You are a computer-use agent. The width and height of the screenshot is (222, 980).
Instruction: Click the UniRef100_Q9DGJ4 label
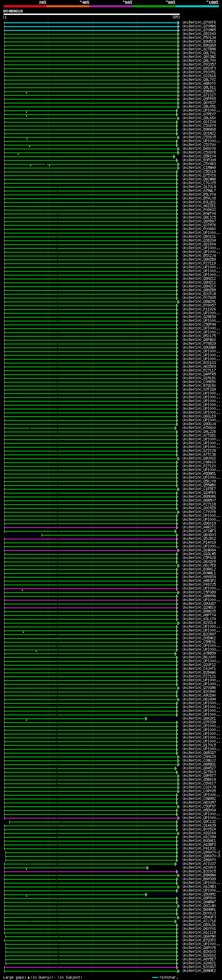click(x=199, y=424)
